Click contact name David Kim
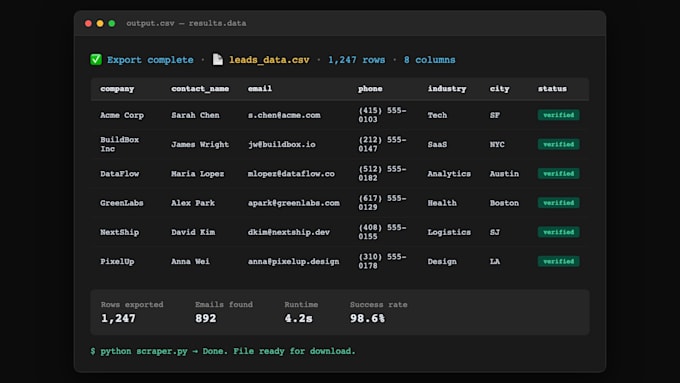 click(193, 232)
